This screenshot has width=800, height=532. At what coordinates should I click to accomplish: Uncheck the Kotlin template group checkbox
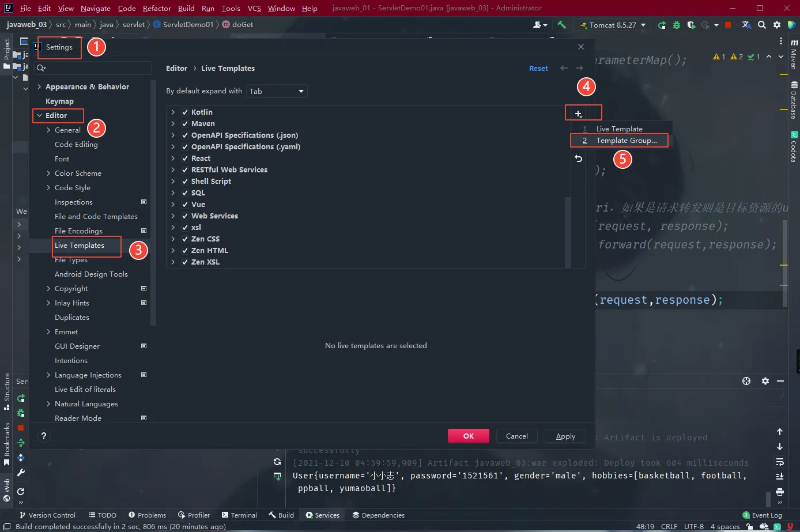tap(185, 112)
